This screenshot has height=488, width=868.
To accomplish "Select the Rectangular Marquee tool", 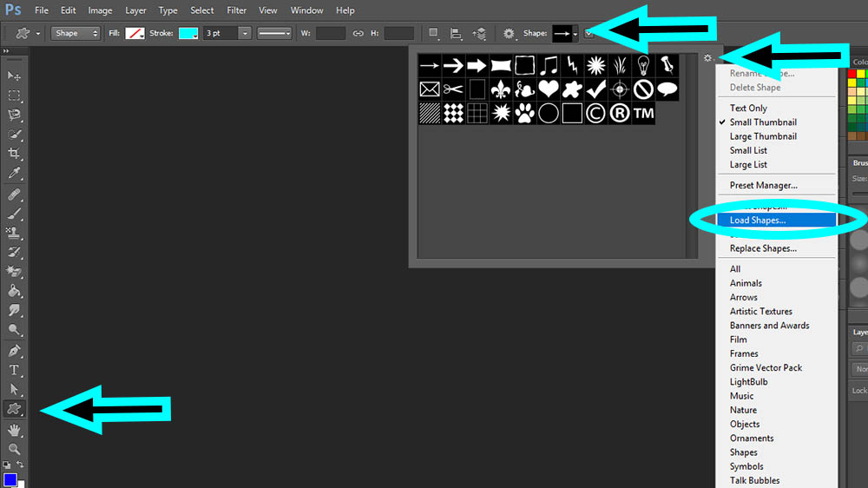I will [x=14, y=96].
